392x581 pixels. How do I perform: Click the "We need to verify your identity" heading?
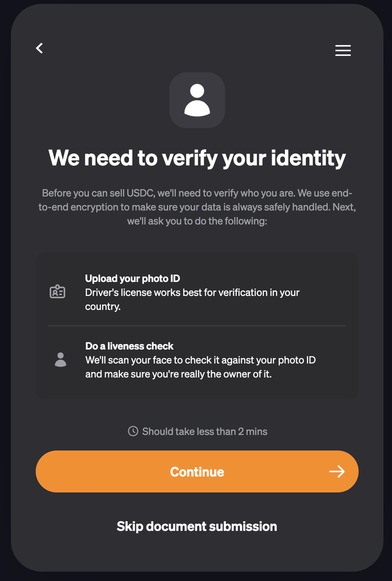[197, 158]
